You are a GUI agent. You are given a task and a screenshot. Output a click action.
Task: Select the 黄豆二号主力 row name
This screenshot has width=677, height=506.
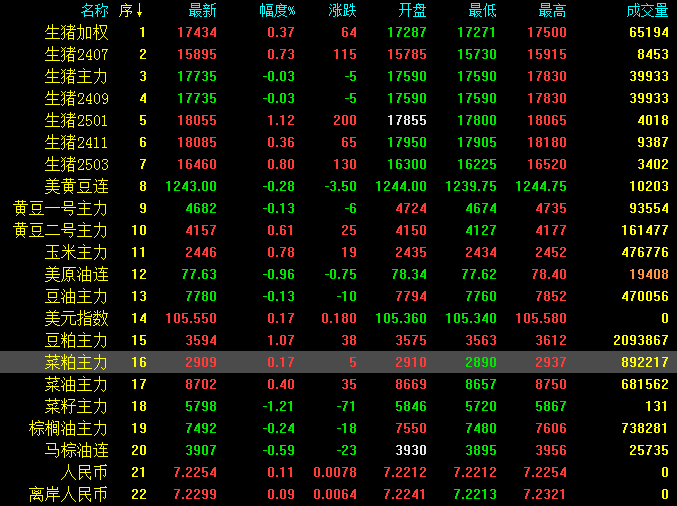[x=60, y=231]
